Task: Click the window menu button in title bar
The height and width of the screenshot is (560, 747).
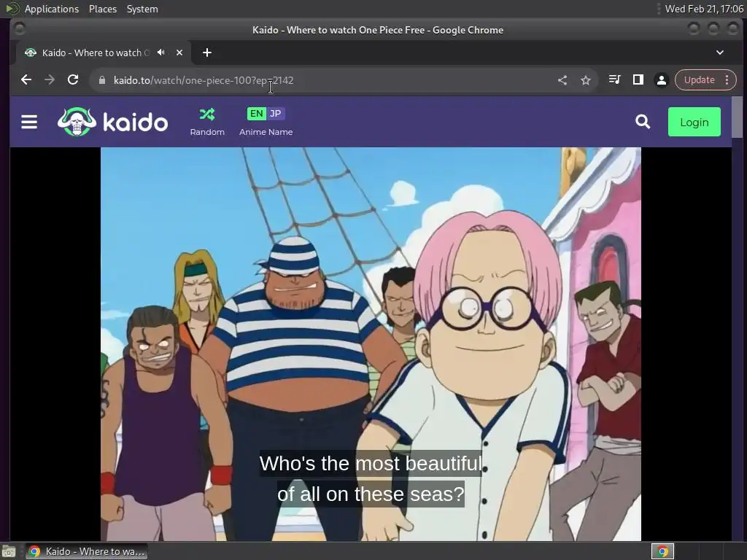Action: (20, 29)
